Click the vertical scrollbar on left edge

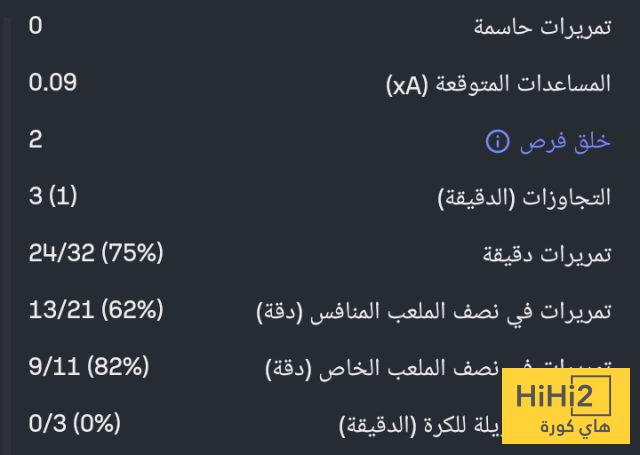pos(7,227)
